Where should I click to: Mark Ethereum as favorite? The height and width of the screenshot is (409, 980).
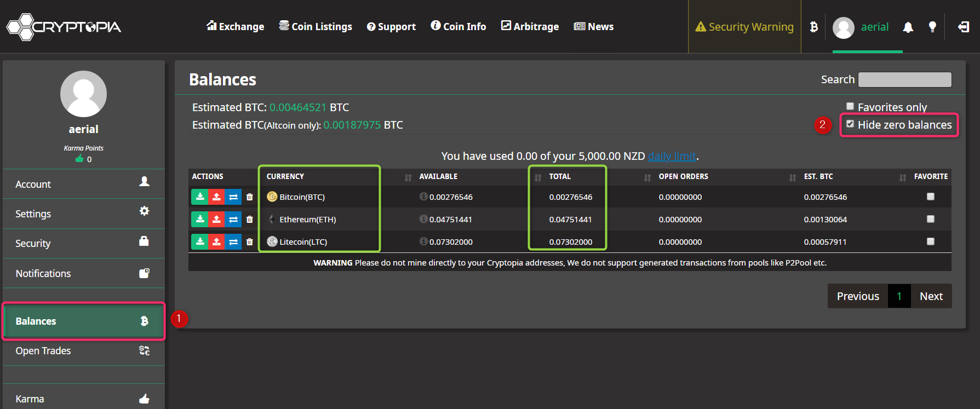click(x=930, y=218)
